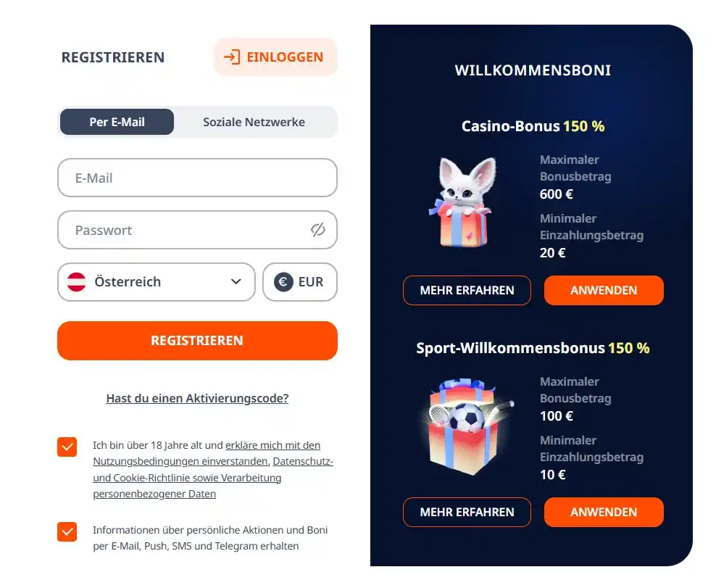Click the Austrian flag icon
The width and height of the screenshot is (716, 588).
pyautogui.click(x=77, y=282)
